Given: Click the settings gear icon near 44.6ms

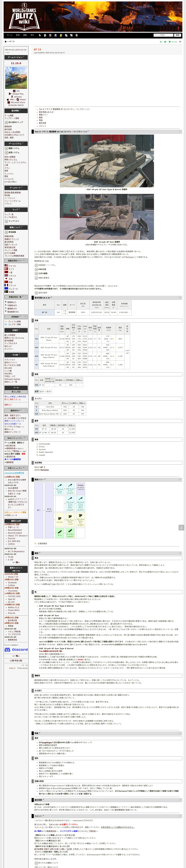Looking at the screenshot, I should 180,42.
